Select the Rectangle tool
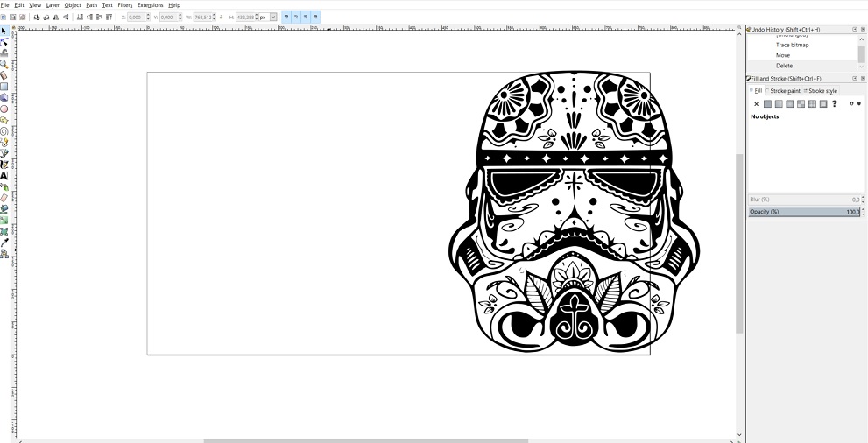The width and height of the screenshot is (868, 443). click(4, 87)
